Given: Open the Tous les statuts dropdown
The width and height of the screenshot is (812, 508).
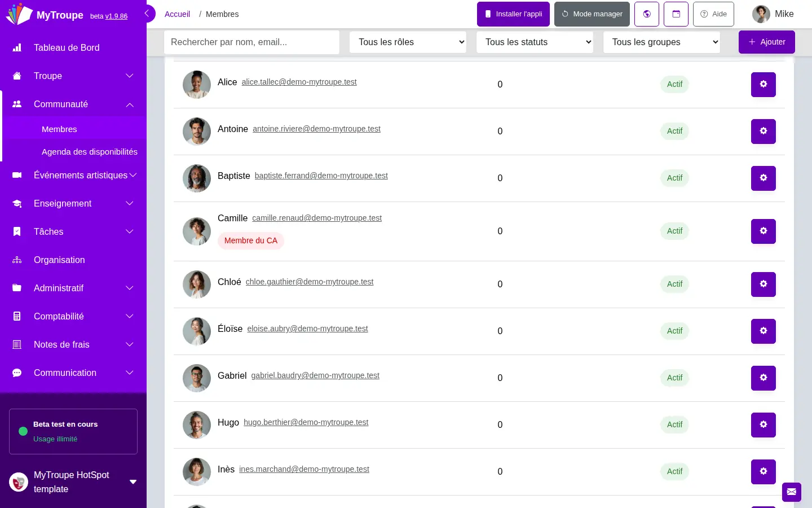Looking at the screenshot, I should coord(535,42).
